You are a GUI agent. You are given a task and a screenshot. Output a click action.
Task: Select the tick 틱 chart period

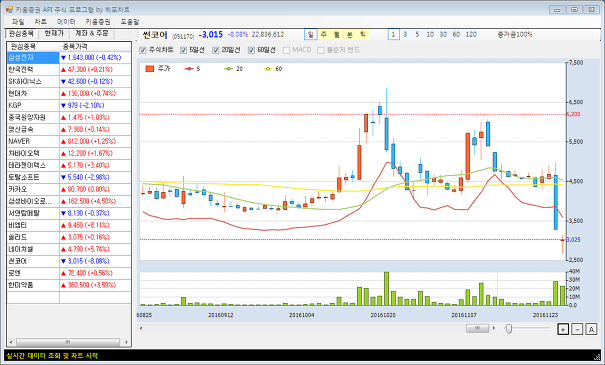coord(363,34)
